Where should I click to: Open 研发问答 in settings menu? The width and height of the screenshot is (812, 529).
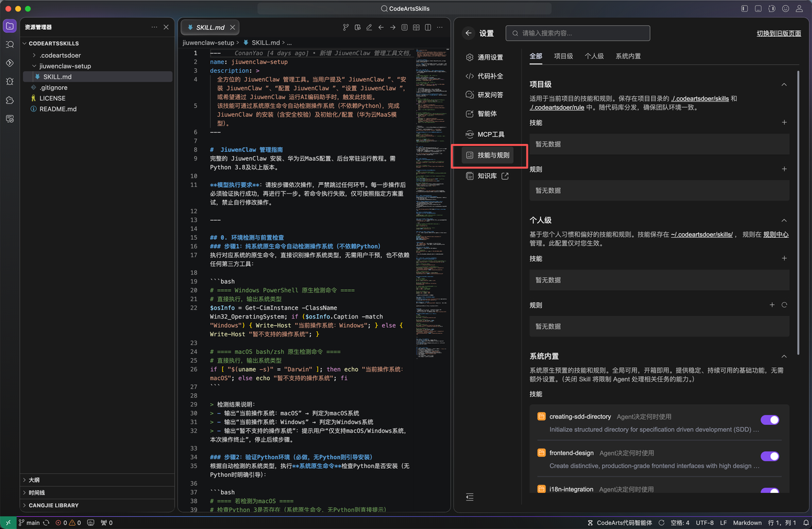pos(485,95)
